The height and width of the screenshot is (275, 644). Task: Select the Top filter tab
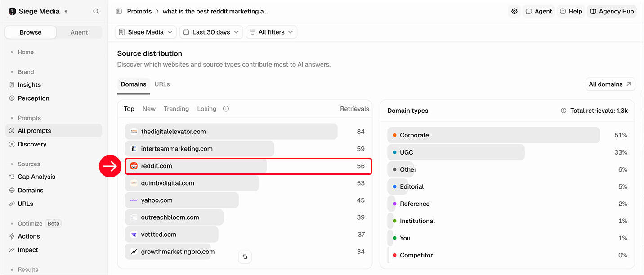pos(129,109)
